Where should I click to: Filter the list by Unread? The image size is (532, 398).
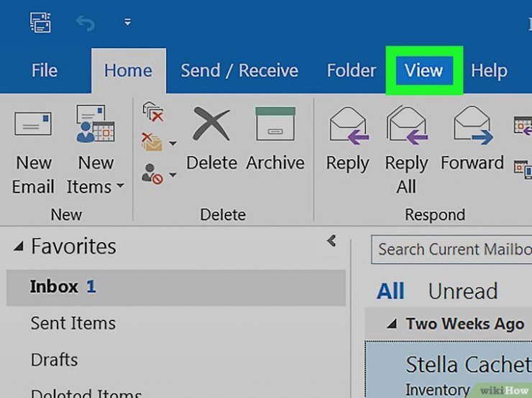coord(463,291)
